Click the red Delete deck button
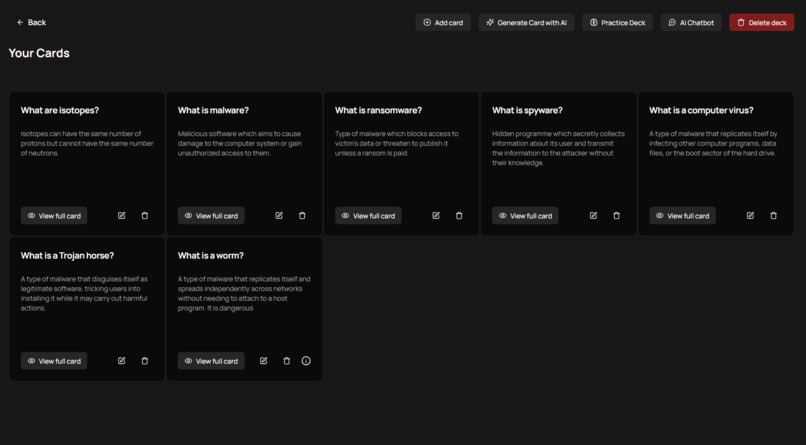 point(762,23)
